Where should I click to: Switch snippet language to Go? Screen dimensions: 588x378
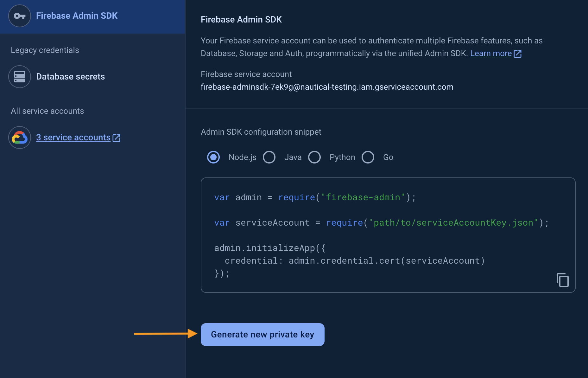coord(368,157)
